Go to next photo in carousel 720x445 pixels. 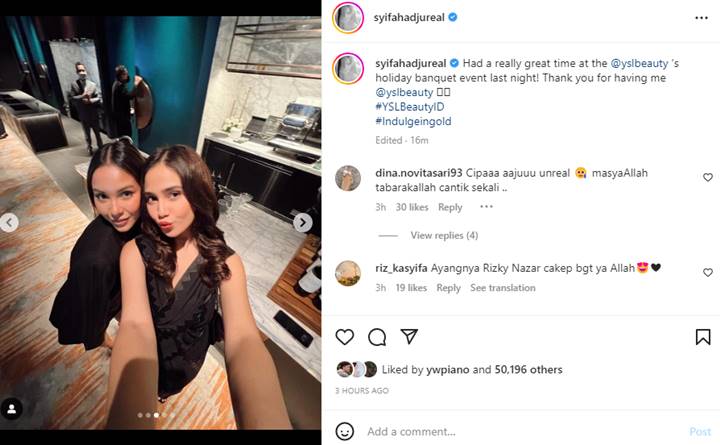[303, 223]
